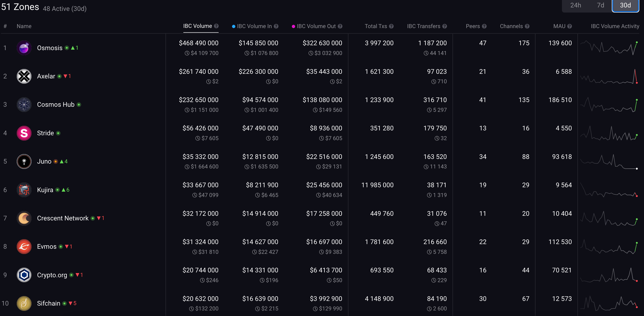Click the Crypto.org hexagon logo
644x316 pixels.
[24, 275]
